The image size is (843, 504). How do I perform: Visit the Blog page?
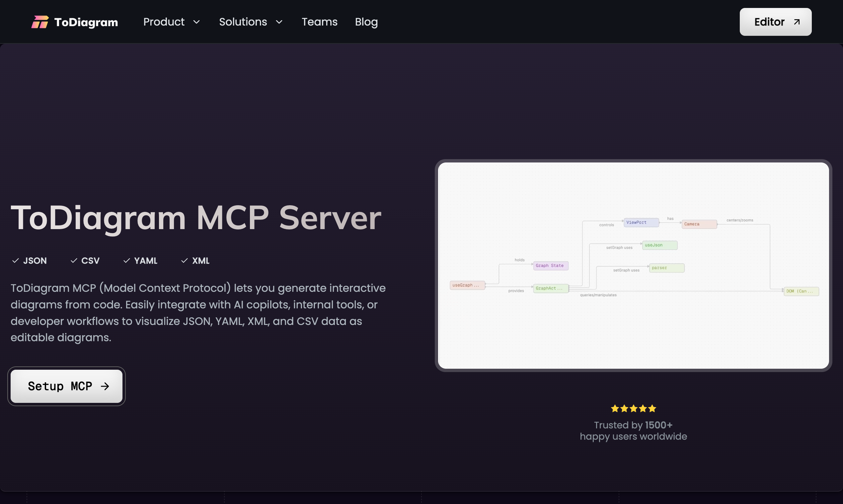pyautogui.click(x=366, y=22)
